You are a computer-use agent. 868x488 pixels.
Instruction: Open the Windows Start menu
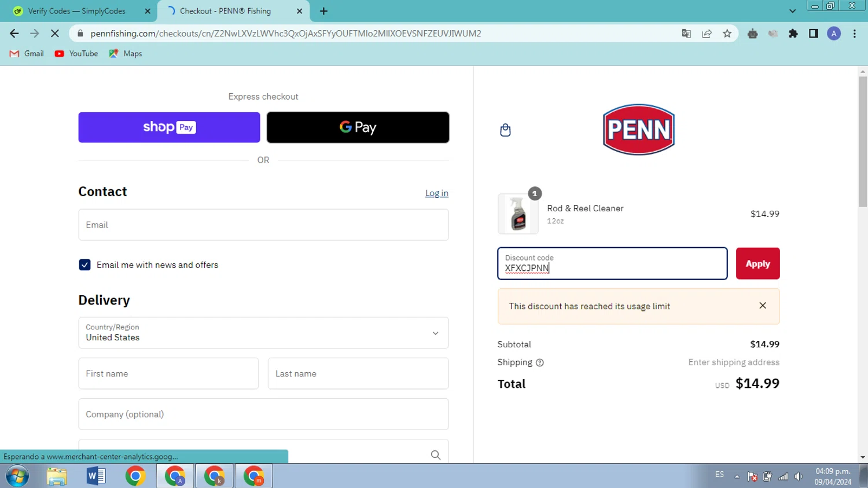[x=17, y=476]
